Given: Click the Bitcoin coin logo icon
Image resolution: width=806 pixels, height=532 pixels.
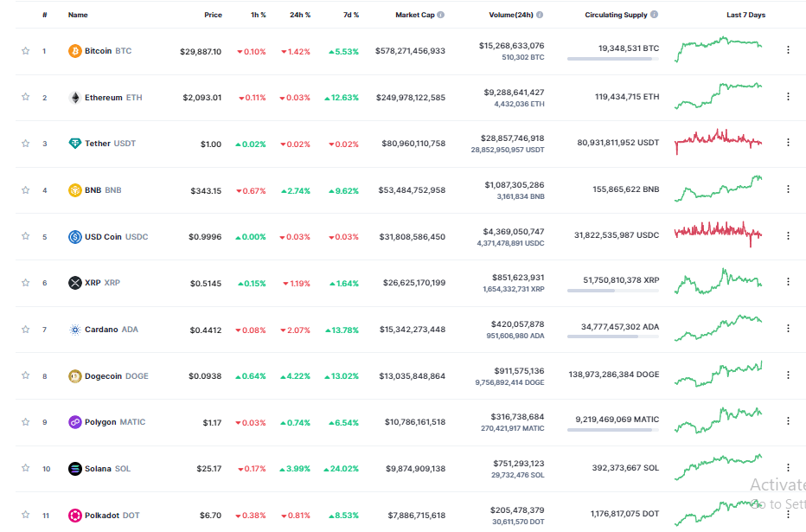Looking at the screenshot, I should (75, 51).
